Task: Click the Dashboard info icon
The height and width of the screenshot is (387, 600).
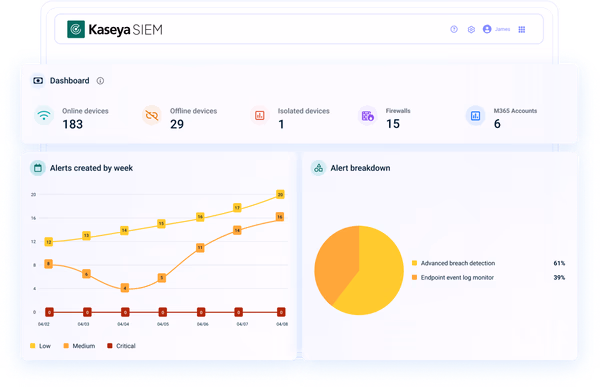Action: pyautogui.click(x=100, y=81)
